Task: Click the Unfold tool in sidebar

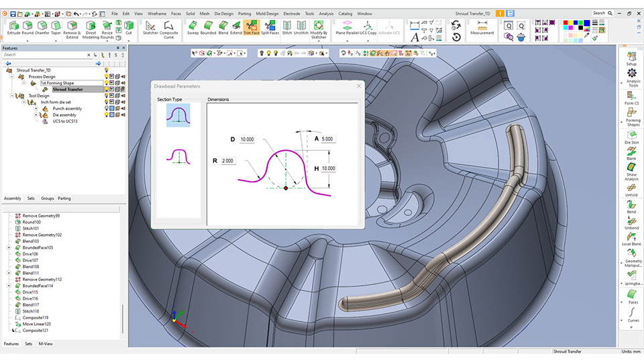Action: point(632,190)
